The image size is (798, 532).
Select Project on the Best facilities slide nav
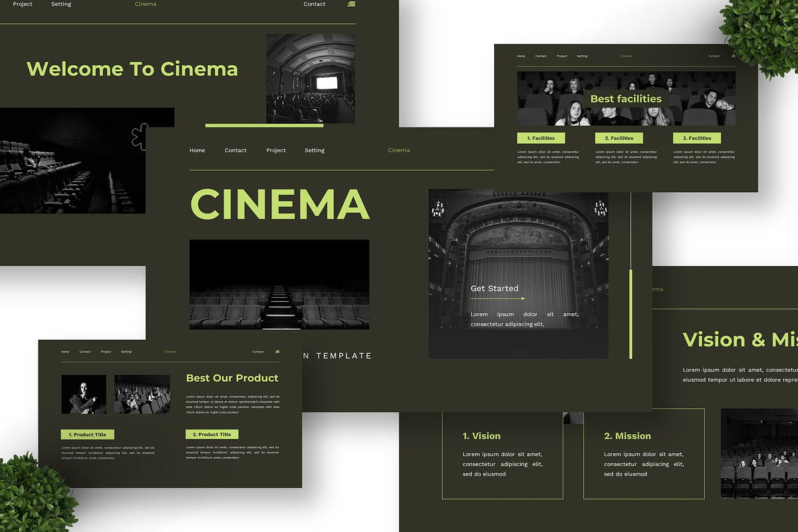(562, 56)
